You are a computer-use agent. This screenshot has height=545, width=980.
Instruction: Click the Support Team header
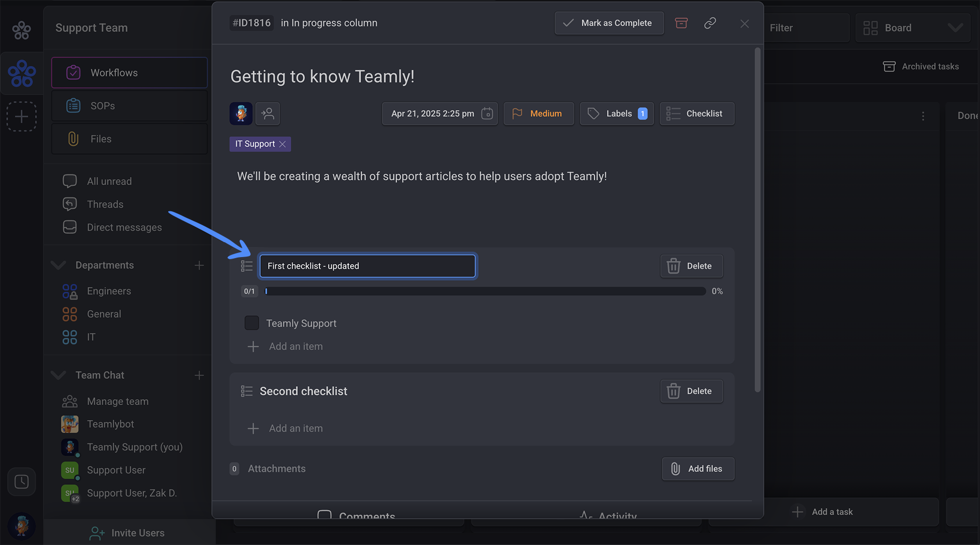click(92, 28)
